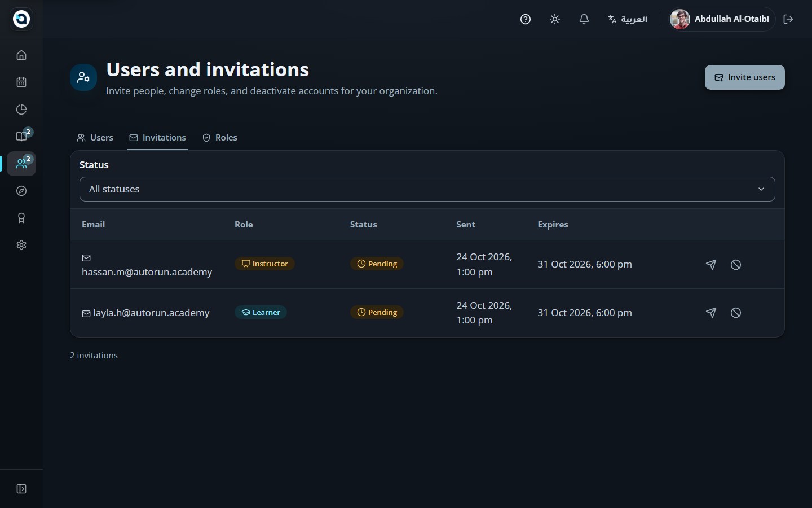Viewport: 812px width, 508px height.
Task: Click the Email column header
Action: point(94,225)
